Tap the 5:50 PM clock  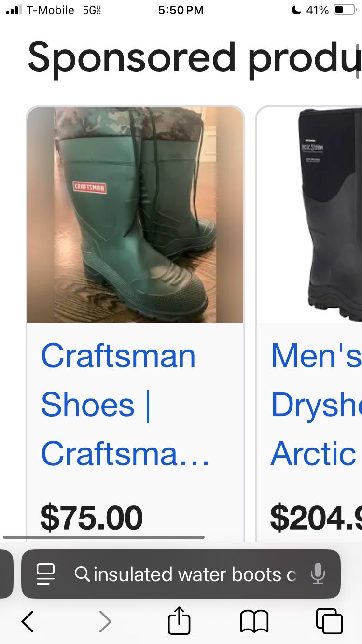point(181,10)
